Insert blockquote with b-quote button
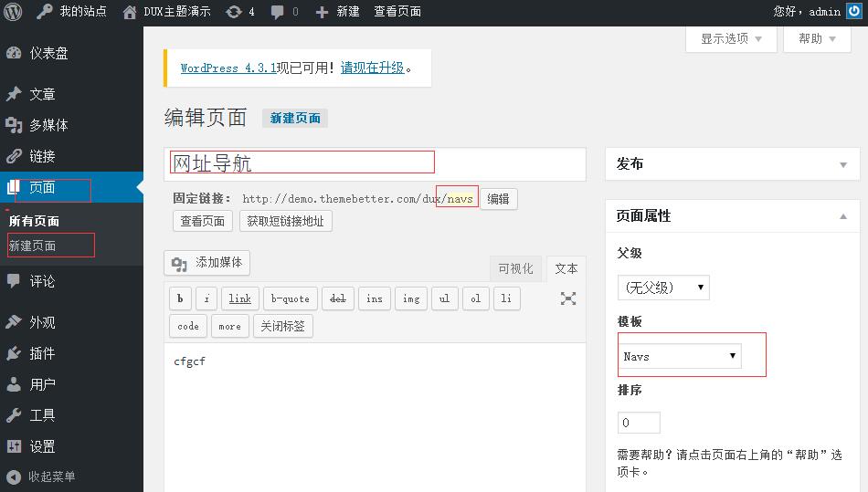This screenshot has width=868, height=492. pos(291,298)
